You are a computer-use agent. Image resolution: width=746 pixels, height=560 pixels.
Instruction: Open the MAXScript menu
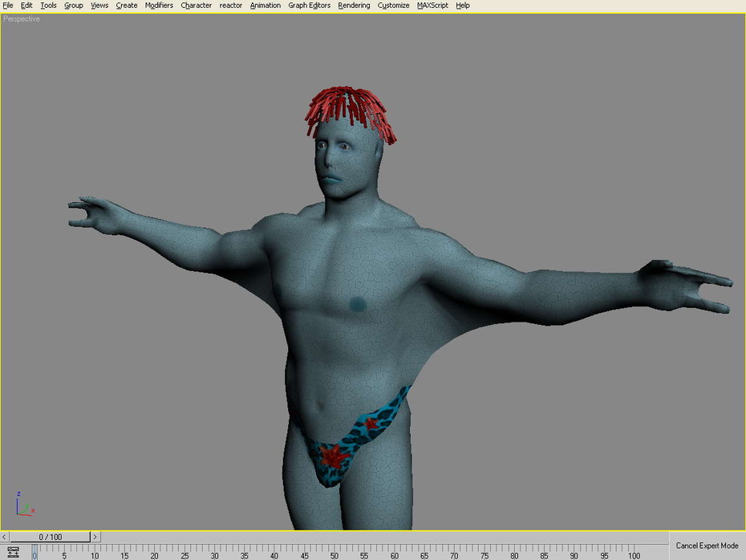[432, 6]
